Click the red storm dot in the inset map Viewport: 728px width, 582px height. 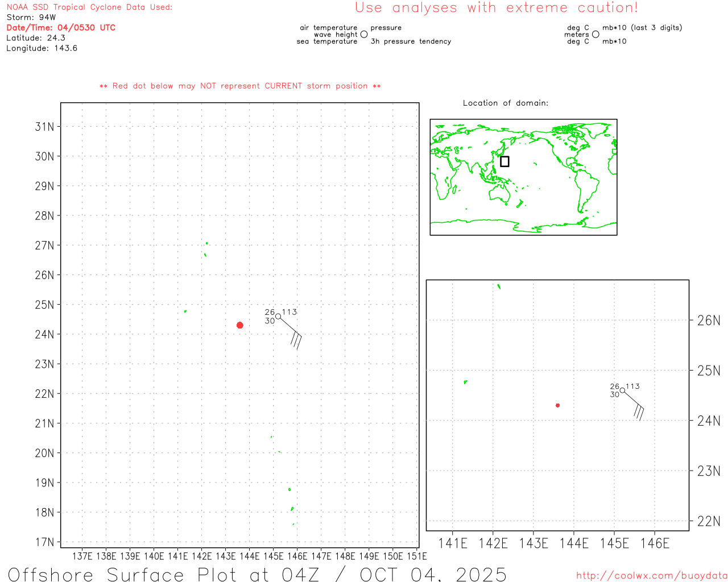coord(558,405)
